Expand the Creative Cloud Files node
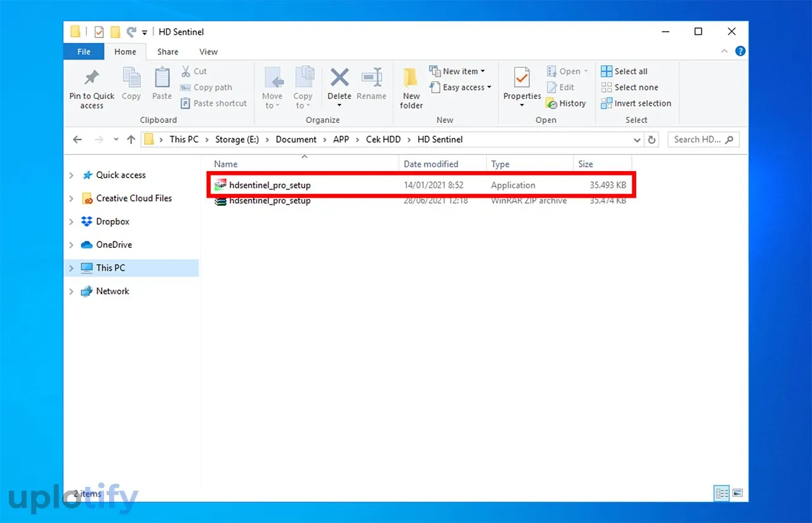 click(72, 199)
